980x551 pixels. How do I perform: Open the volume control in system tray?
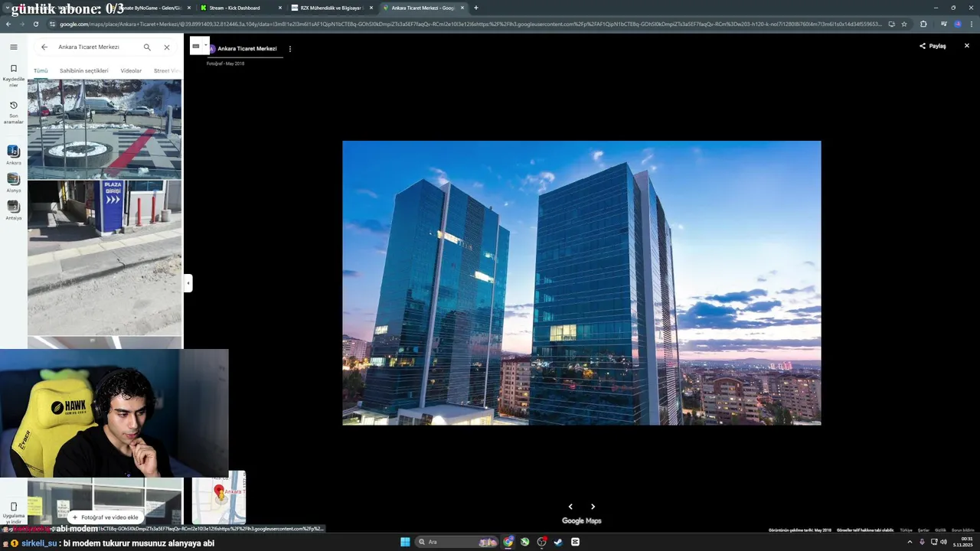pyautogui.click(x=943, y=542)
